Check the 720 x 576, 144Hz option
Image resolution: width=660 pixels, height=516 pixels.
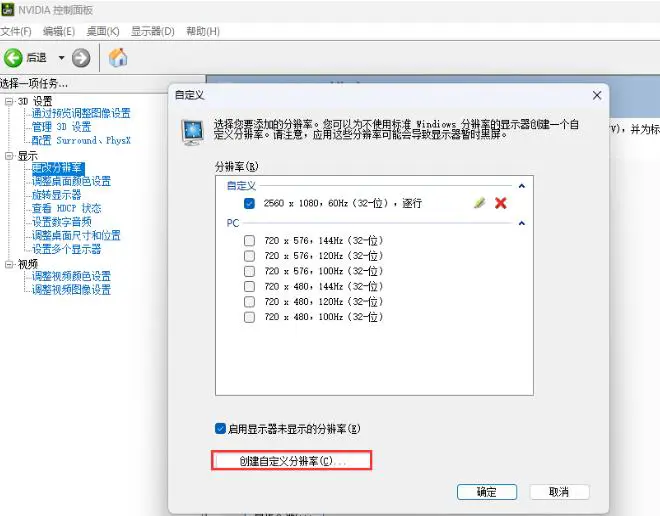click(x=249, y=240)
